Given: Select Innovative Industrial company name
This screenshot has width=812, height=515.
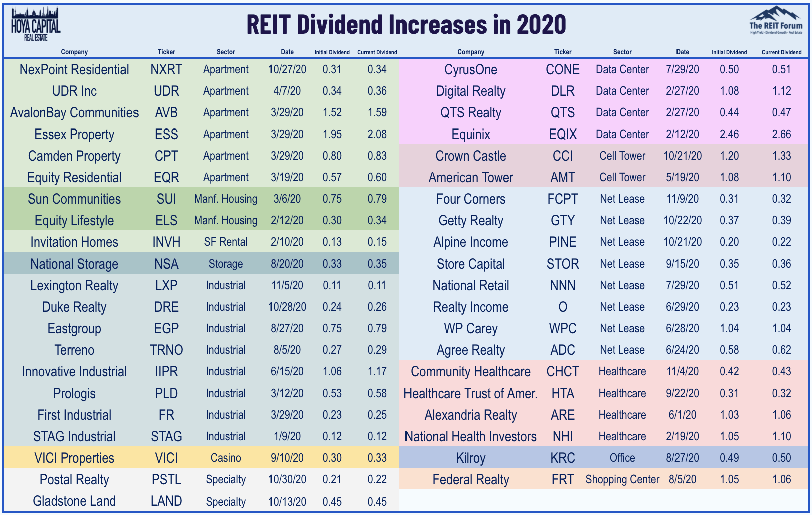Looking at the screenshot, I should [x=74, y=372].
